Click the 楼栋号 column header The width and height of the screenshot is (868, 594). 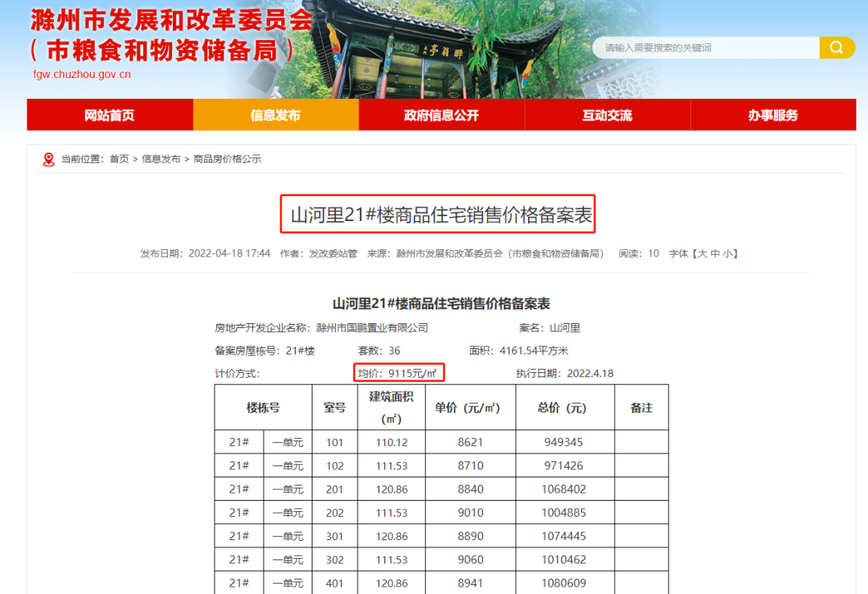(x=263, y=408)
